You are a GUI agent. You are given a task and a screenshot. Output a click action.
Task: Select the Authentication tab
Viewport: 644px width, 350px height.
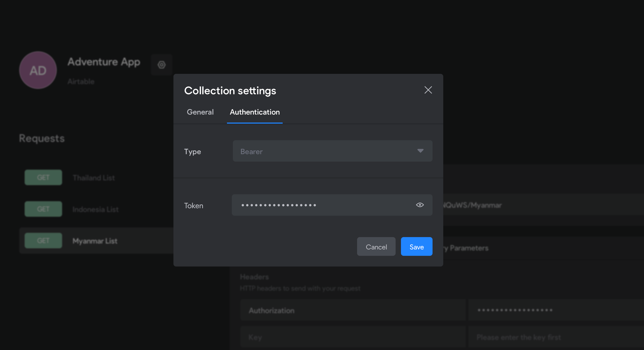[255, 112]
